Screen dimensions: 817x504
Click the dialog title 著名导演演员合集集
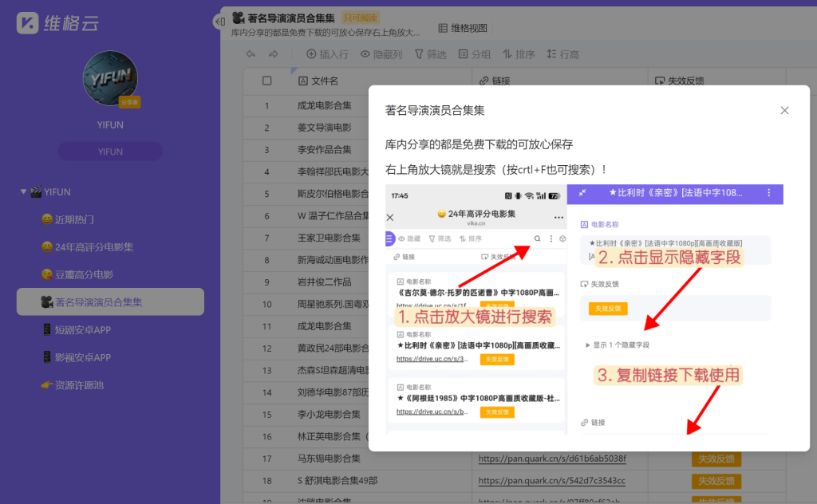[x=435, y=110]
